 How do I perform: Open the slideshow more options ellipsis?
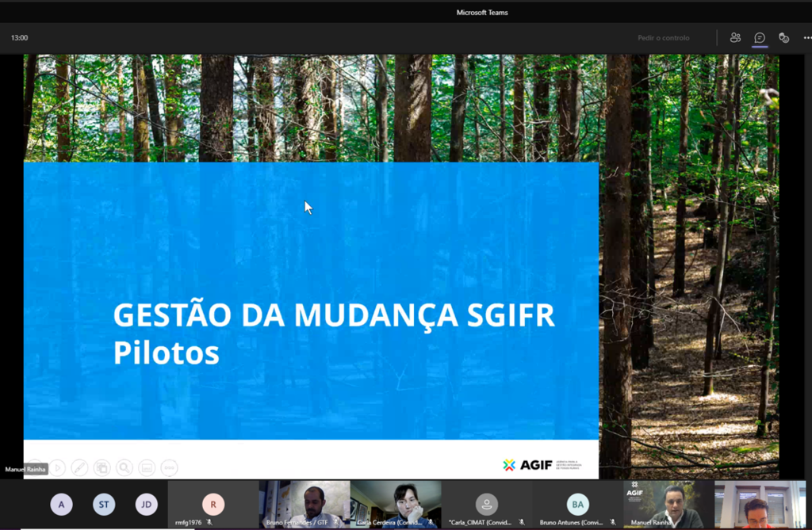pyautogui.click(x=169, y=468)
